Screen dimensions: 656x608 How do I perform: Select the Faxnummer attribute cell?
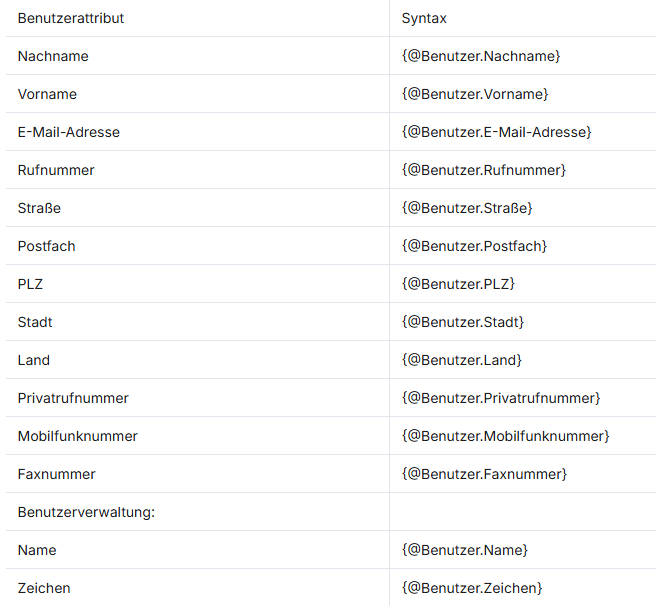coord(56,474)
